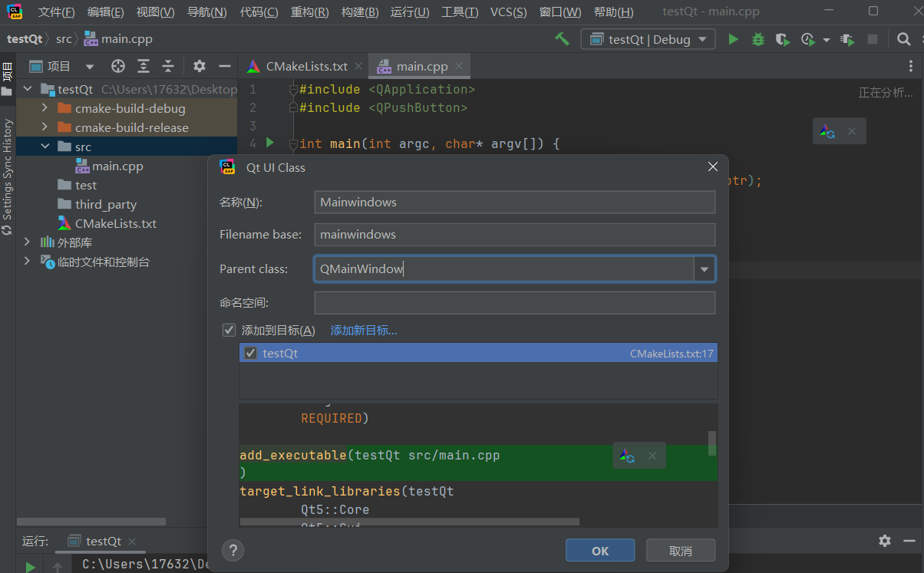Close the main.cpp editor tab
924x573 pixels.
point(459,66)
